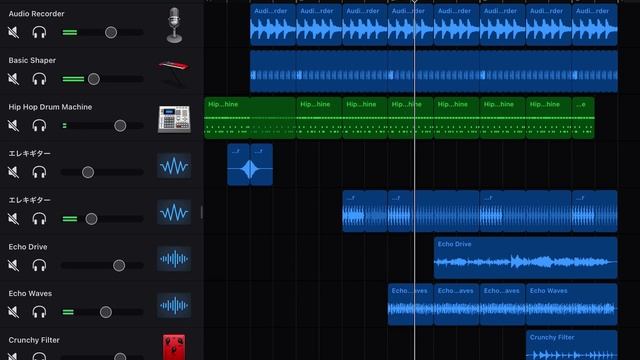
Task: Solo the Hip Hop Drum Machine track
Action: point(39,125)
